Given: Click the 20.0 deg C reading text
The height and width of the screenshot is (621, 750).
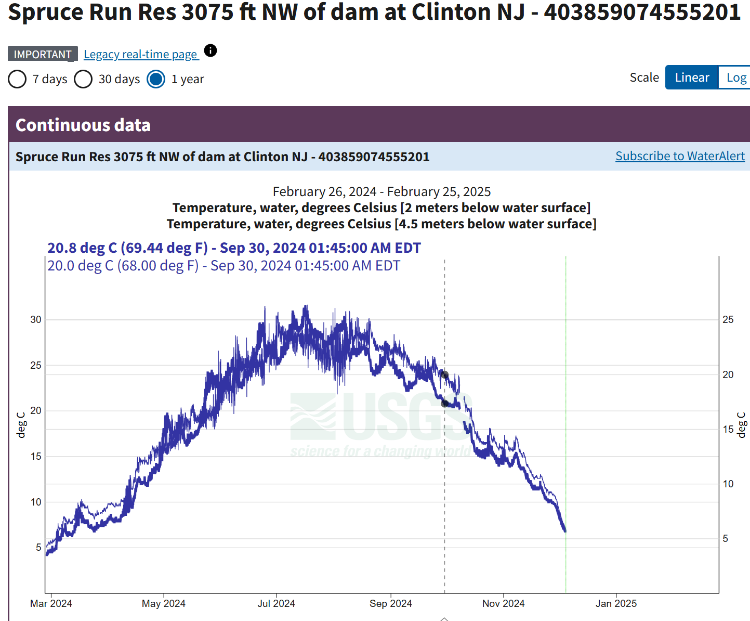Looking at the screenshot, I should click(x=223, y=266).
